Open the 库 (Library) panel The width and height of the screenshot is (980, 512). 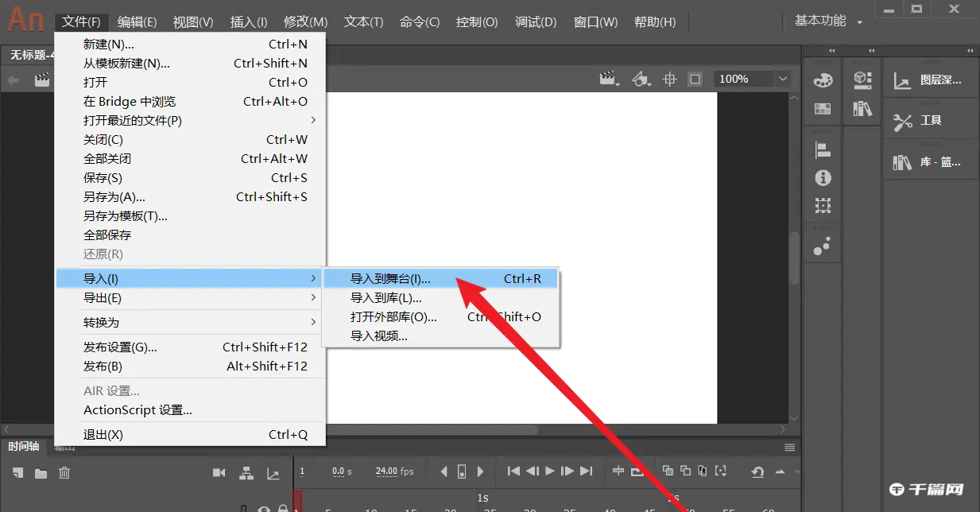(931, 161)
